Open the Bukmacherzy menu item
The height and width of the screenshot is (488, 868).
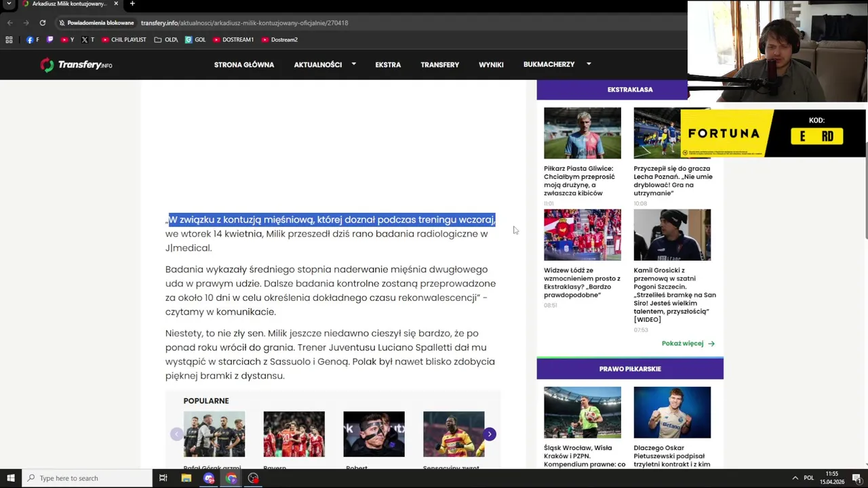coord(549,64)
